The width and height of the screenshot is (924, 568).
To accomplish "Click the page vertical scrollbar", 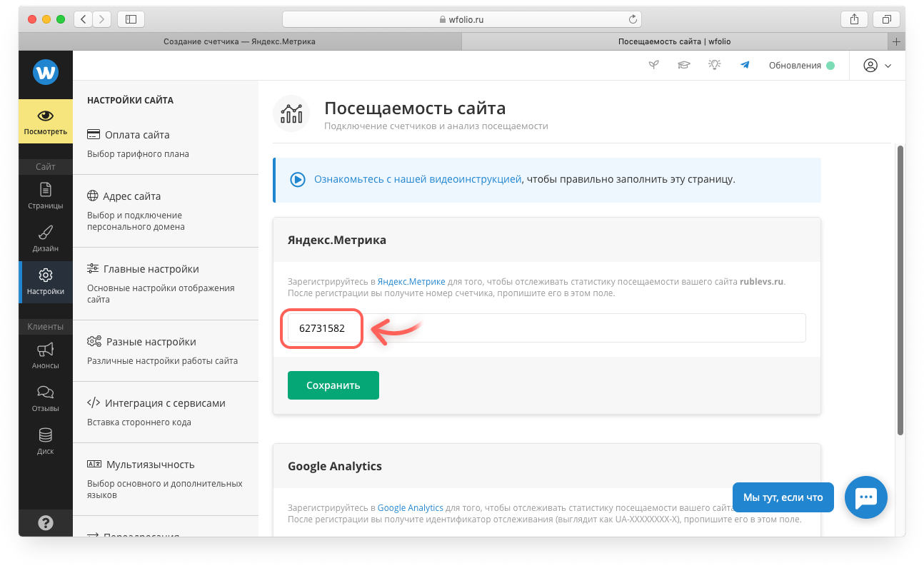I will click(900, 290).
